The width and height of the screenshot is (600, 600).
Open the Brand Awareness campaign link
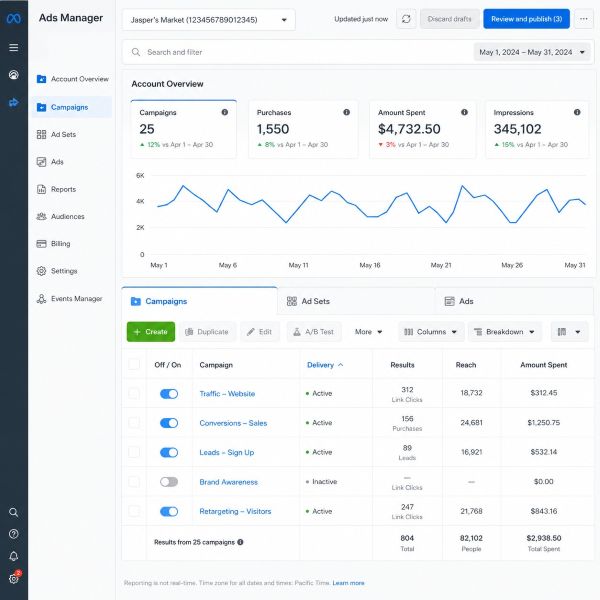click(228, 482)
